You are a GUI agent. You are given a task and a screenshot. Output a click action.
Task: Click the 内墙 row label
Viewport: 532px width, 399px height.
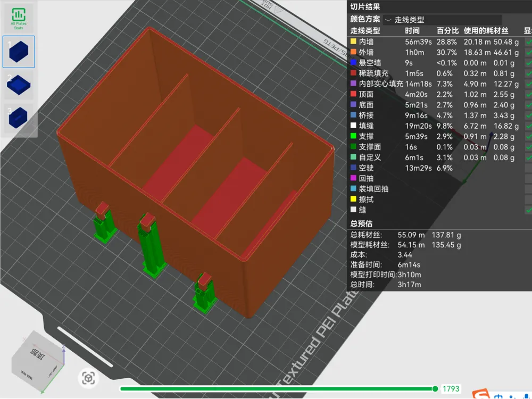(367, 41)
